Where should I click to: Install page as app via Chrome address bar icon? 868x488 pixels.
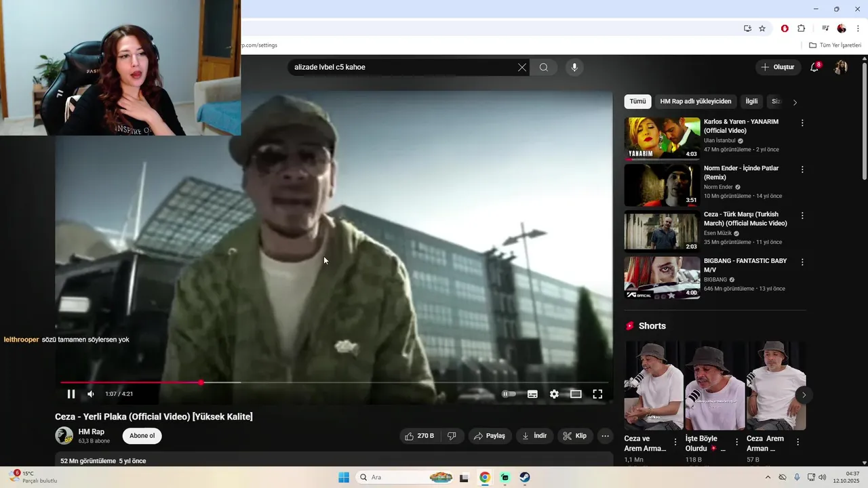coord(747,28)
